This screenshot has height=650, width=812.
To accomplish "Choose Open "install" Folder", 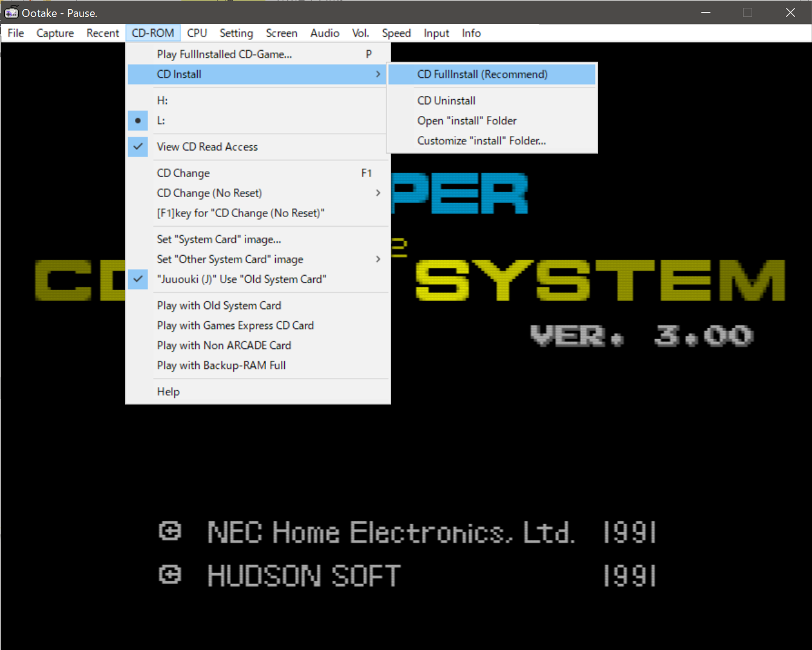I will point(492,120).
